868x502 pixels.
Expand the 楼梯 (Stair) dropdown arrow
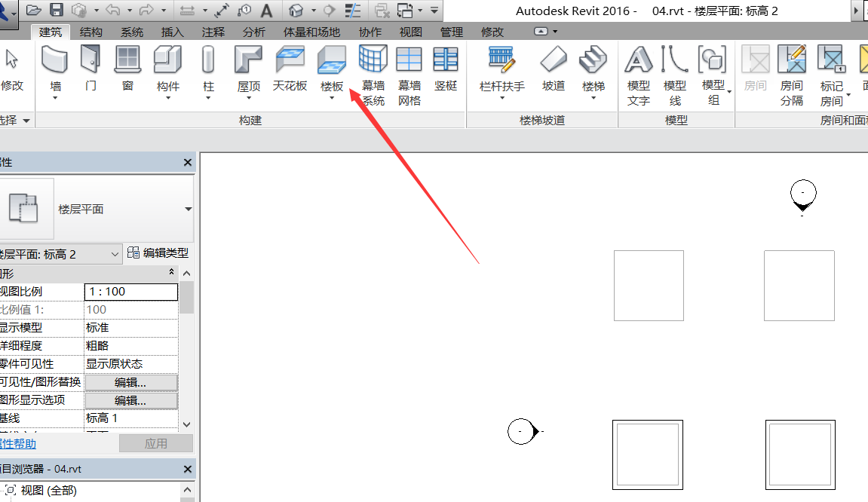pos(593,99)
